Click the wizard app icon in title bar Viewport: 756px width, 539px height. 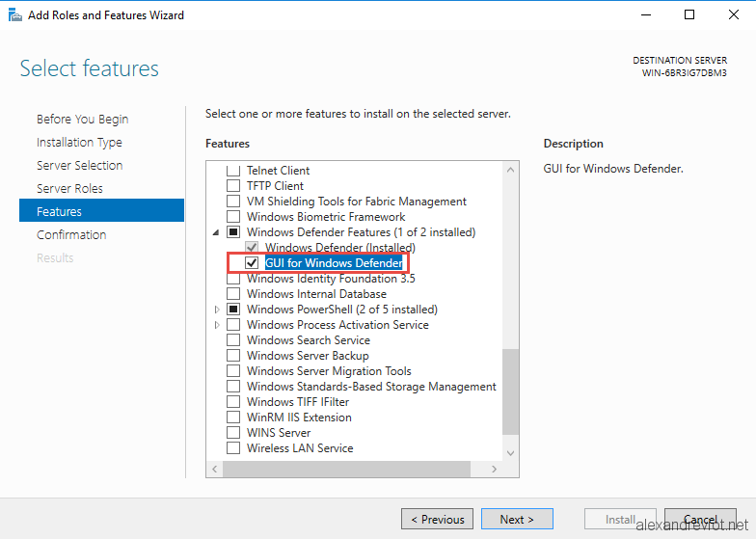[x=15, y=15]
